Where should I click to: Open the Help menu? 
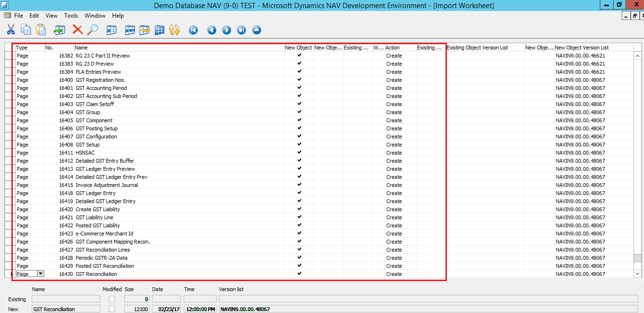(118, 16)
